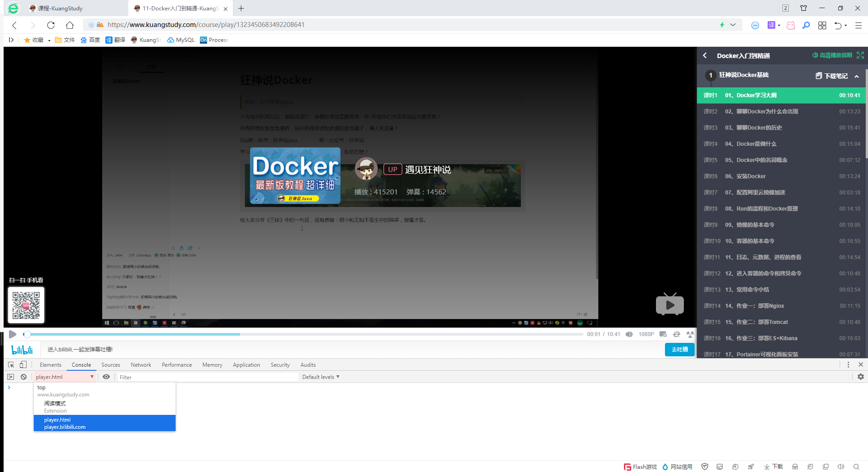Play the video with the play button
The height and width of the screenshot is (472, 868).
tap(13, 334)
